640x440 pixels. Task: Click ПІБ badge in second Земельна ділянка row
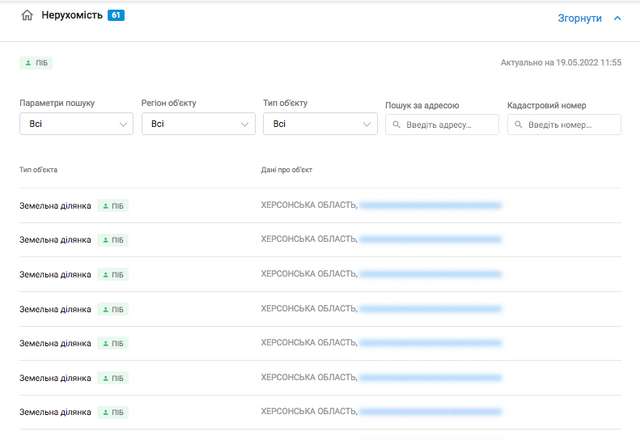point(113,240)
